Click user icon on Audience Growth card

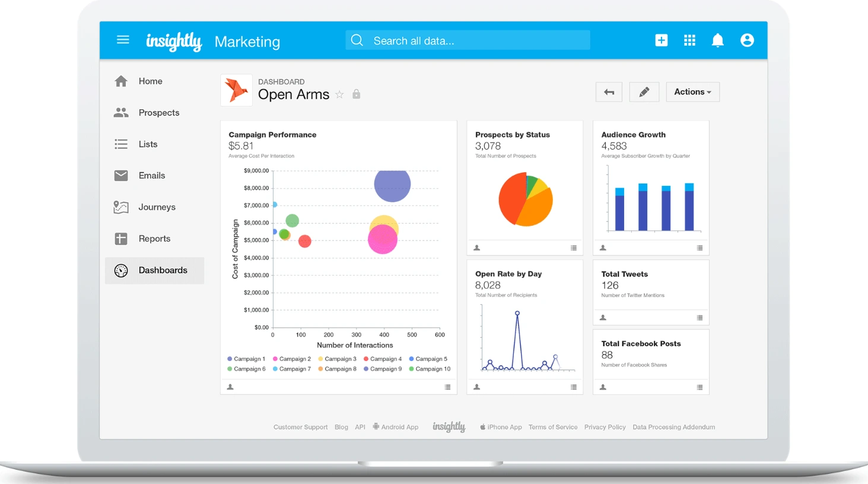[x=603, y=248]
